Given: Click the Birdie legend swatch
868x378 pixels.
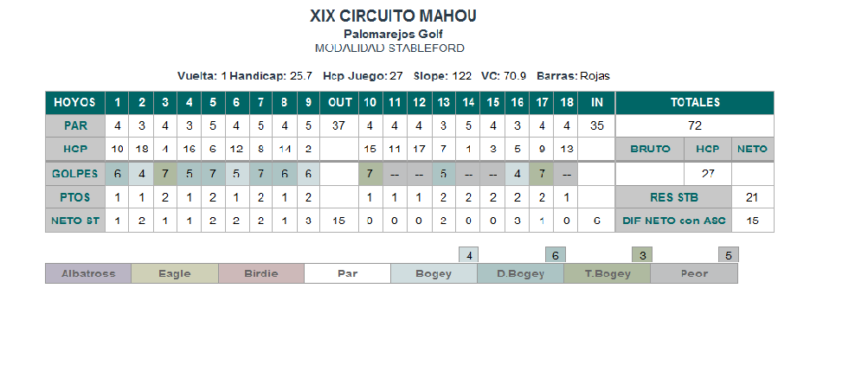Looking at the screenshot, I should pos(260,273).
